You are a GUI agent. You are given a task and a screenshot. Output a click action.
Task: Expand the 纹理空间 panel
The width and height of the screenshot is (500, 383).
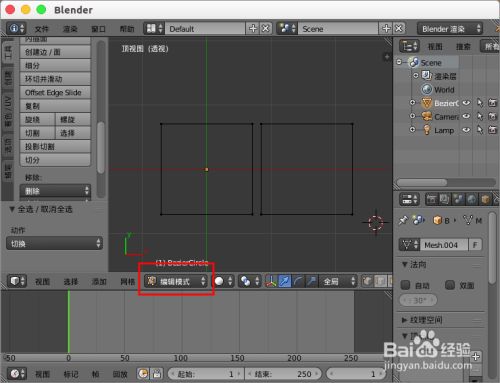pos(404,320)
